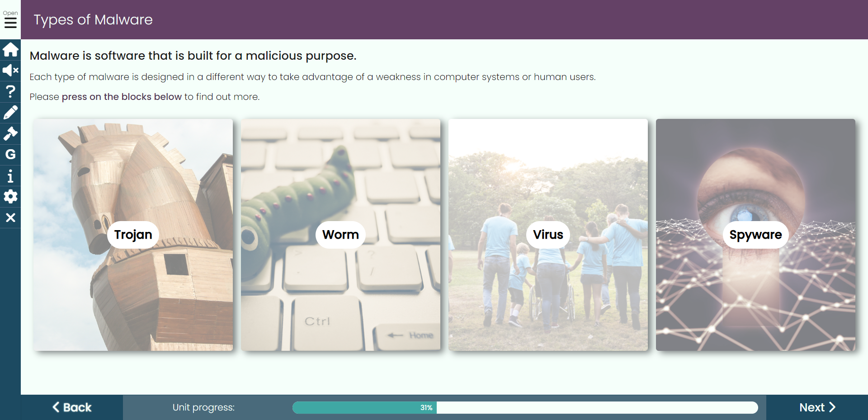Go to home via house icon
The width and height of the screenshot is (868, 420).
coord(10,50)
